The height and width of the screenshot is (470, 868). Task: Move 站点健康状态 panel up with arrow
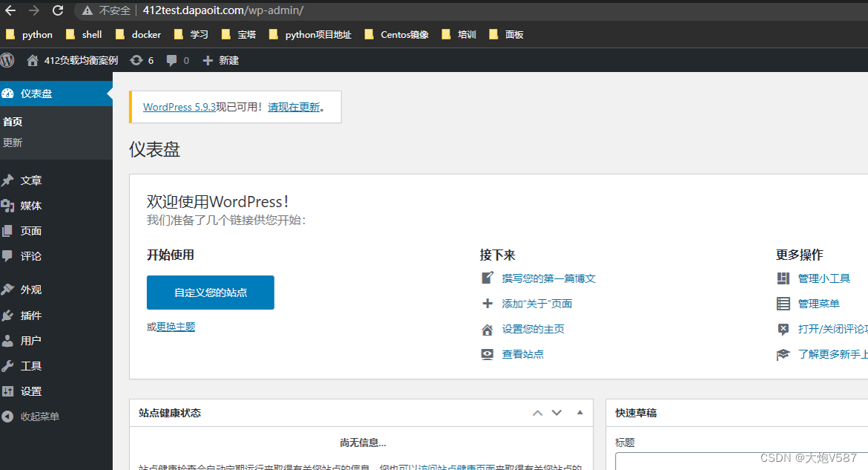pyautogui.click(x=538, y=413)
